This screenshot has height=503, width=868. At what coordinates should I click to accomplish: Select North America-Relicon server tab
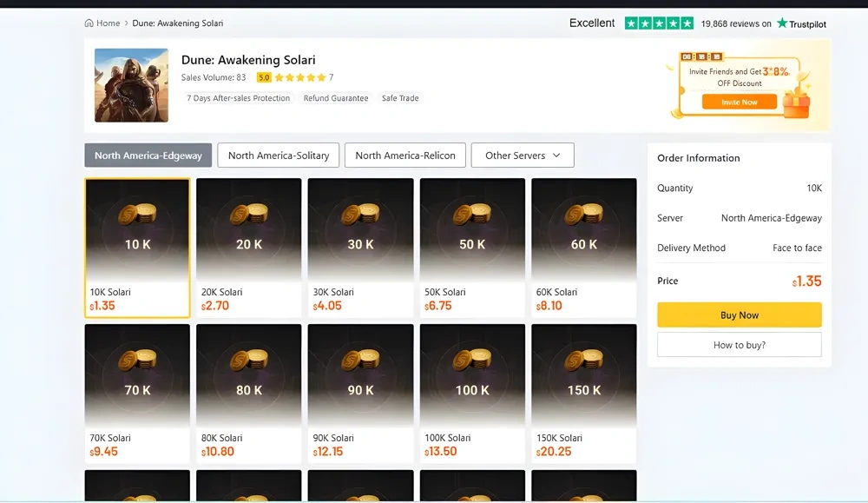point(404,156)
